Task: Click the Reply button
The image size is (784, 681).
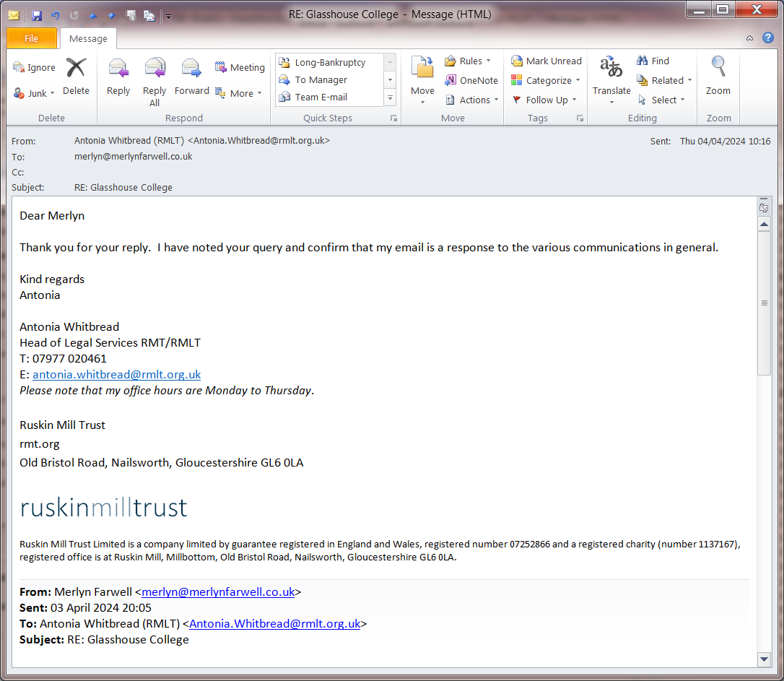Action: [x=118, y=77]
